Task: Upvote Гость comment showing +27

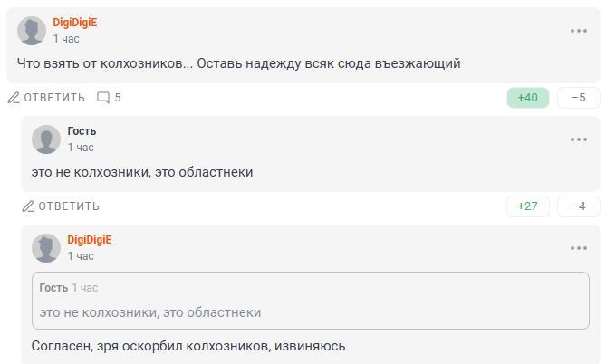Action: click(527, 206)
